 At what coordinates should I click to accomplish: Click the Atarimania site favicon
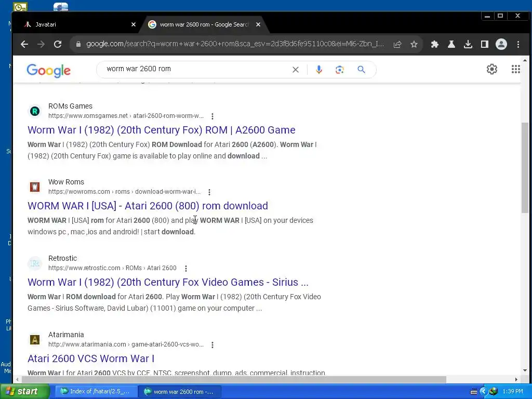pos(35,340)
